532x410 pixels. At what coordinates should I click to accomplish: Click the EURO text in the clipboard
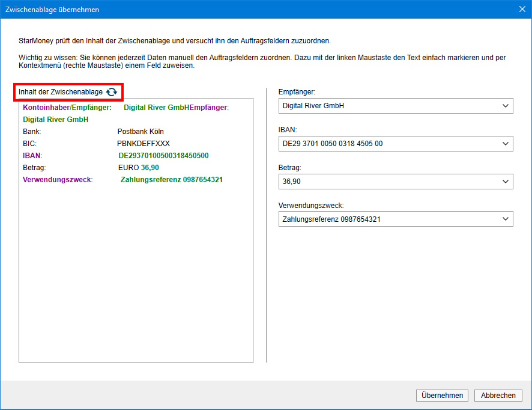coord(128,168)
